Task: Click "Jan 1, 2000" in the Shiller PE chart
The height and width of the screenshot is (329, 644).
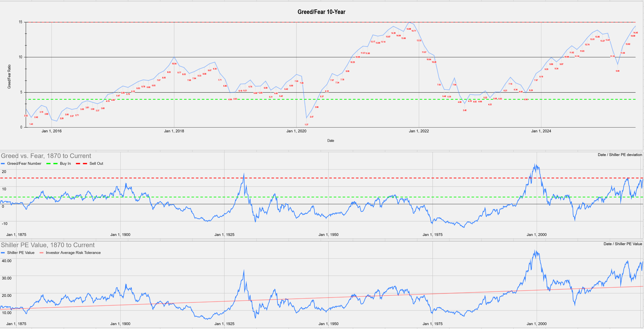Action: (x=536, y=324)
